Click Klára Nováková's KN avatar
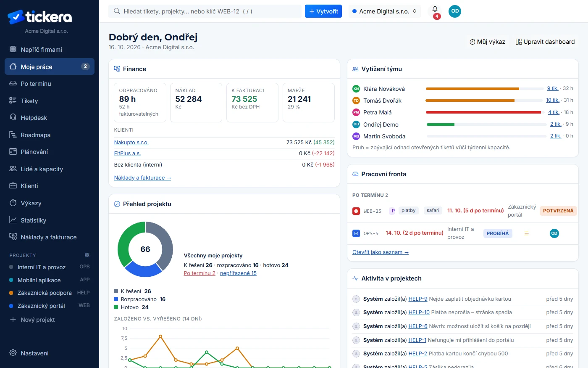 pos(356,89)
